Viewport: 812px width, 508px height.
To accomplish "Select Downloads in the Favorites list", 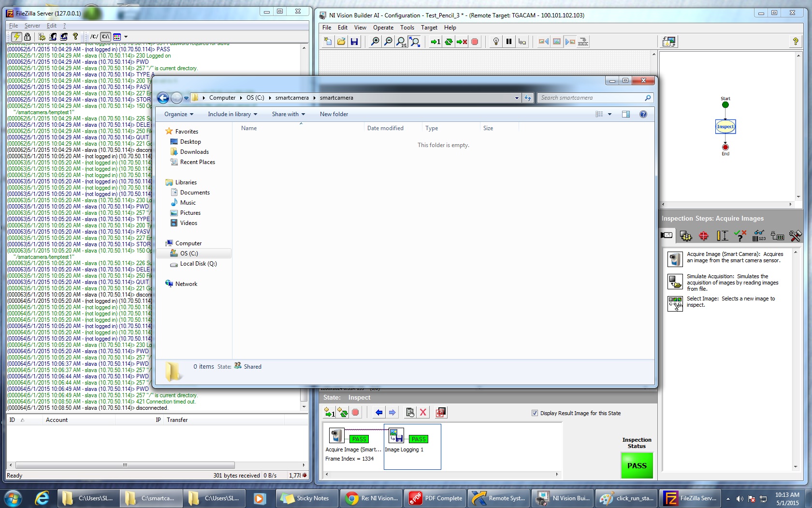I will (194, 152).
